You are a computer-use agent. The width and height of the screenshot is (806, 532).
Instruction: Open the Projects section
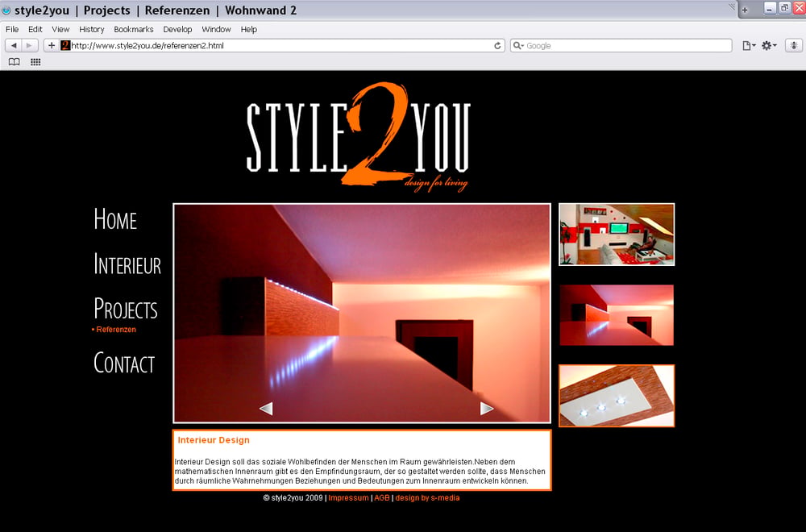[126, 309]
